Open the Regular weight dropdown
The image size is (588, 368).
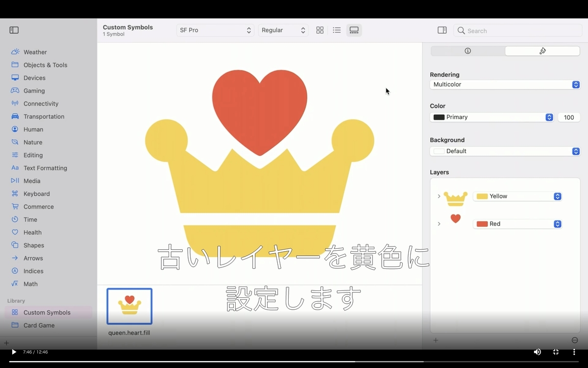click(x=283, y=30)
